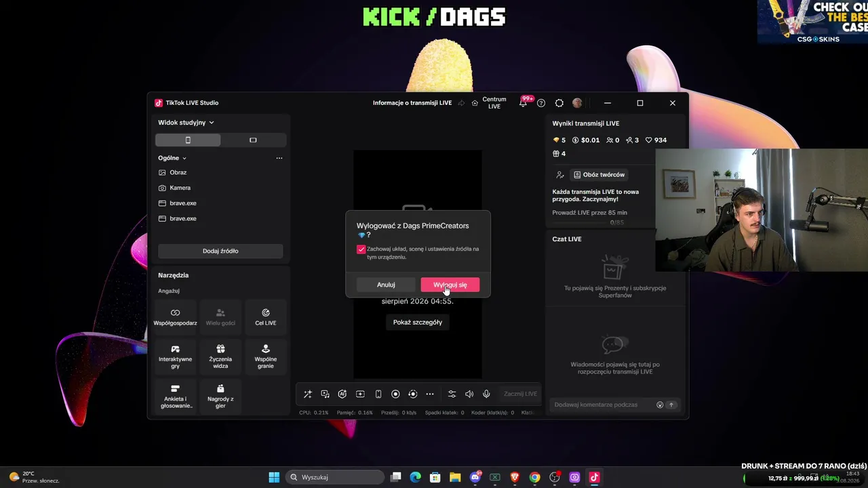Click the profile avatar in title bar

[577, 103]
